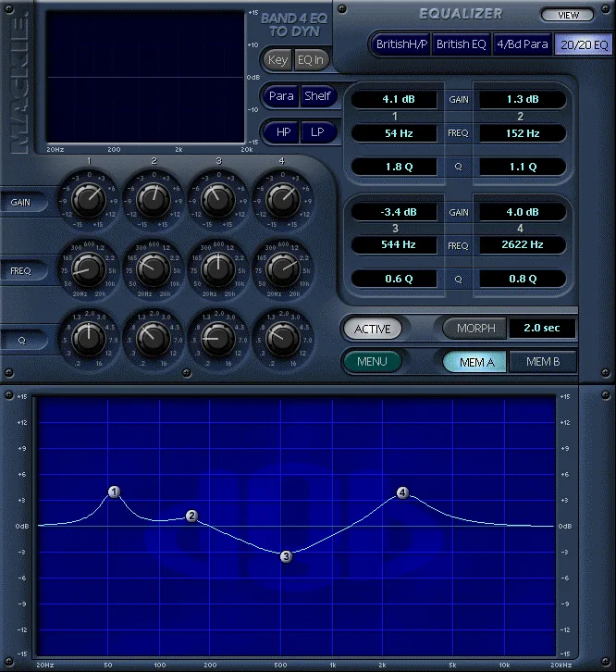Click the VIEW button
The width and height of the screenshot is (616, 672).
[x=568, y=15]
